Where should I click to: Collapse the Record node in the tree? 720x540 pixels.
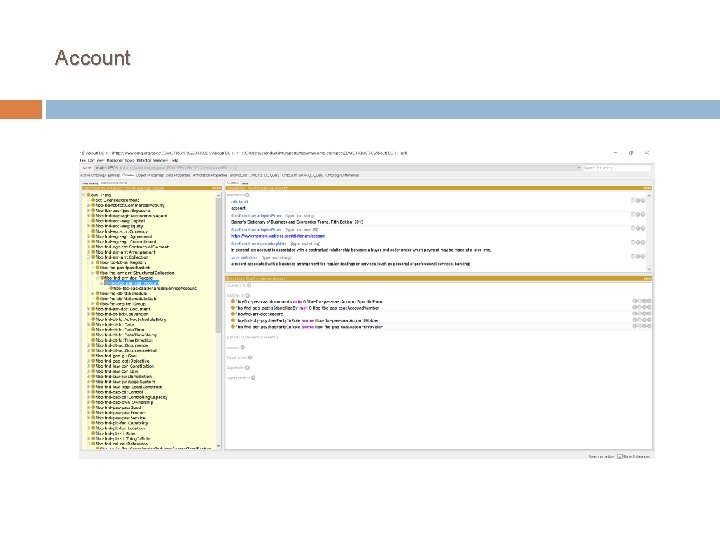tap(97, 278)
